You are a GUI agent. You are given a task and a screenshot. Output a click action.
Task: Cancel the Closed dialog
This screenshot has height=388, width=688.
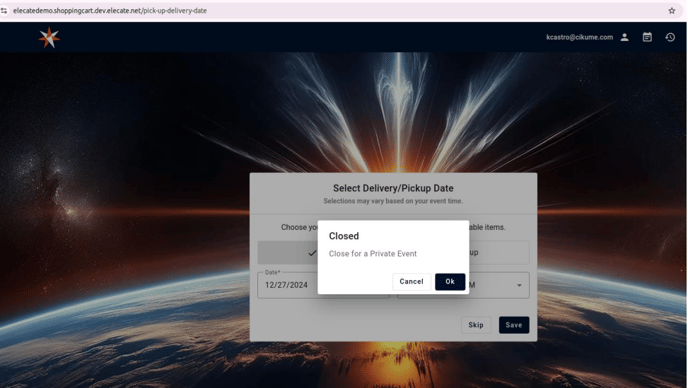(x=411, y=282)
